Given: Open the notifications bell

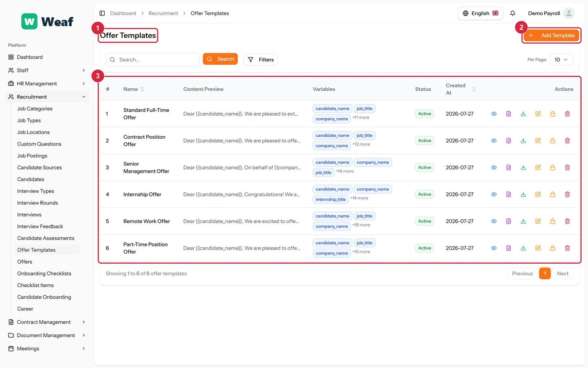Looking at the screenshot, I should (513, 13).
